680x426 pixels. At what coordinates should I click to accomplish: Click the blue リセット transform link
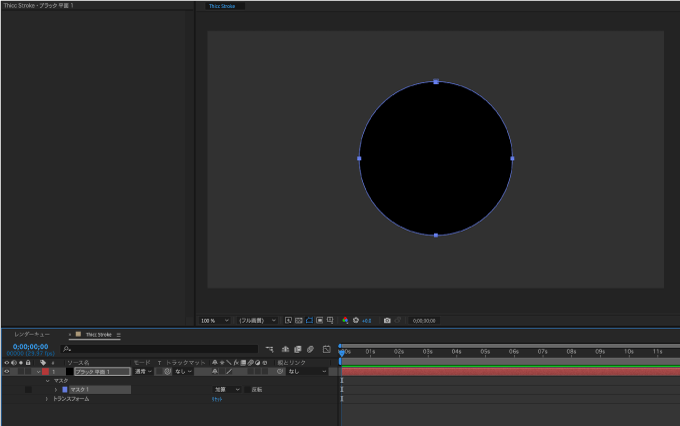(x=217, y=400)
